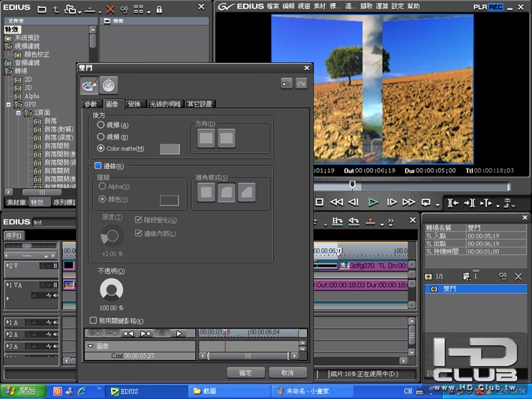532x399 pixels.
Task: Click the red delete icon in effects panel
Action: (x=110, y=10)
